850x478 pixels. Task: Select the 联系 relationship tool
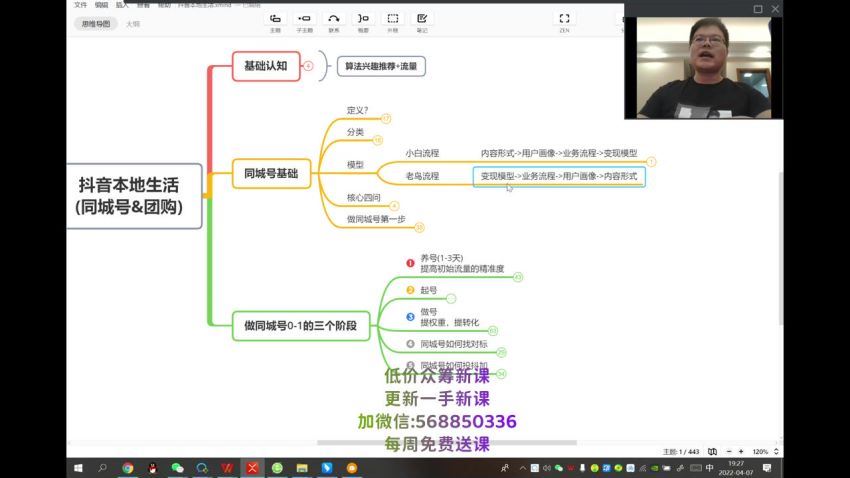[333, 18]
